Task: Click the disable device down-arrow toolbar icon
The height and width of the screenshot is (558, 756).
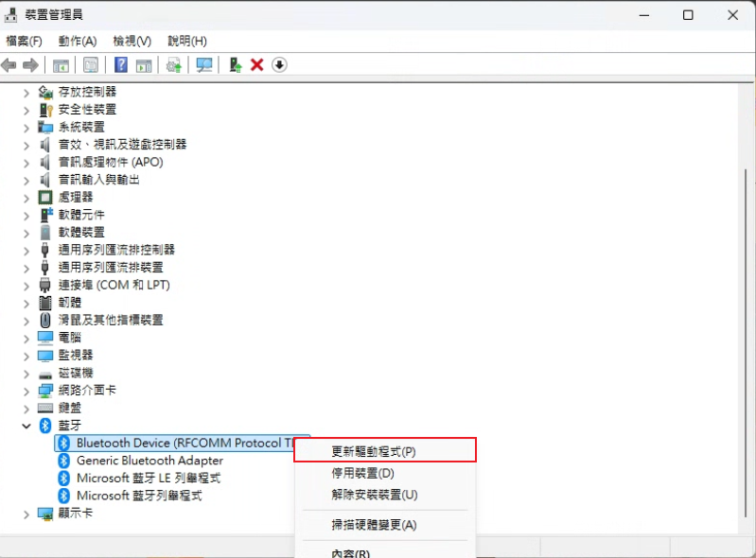Action: pyautogui.click(x=279, y=65)
